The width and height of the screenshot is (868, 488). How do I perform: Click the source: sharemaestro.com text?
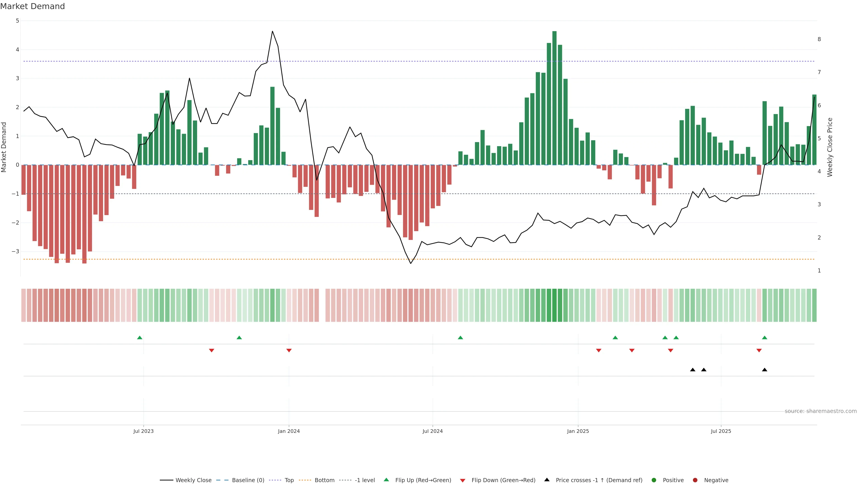pyautogui.click(x=821, y=411)
